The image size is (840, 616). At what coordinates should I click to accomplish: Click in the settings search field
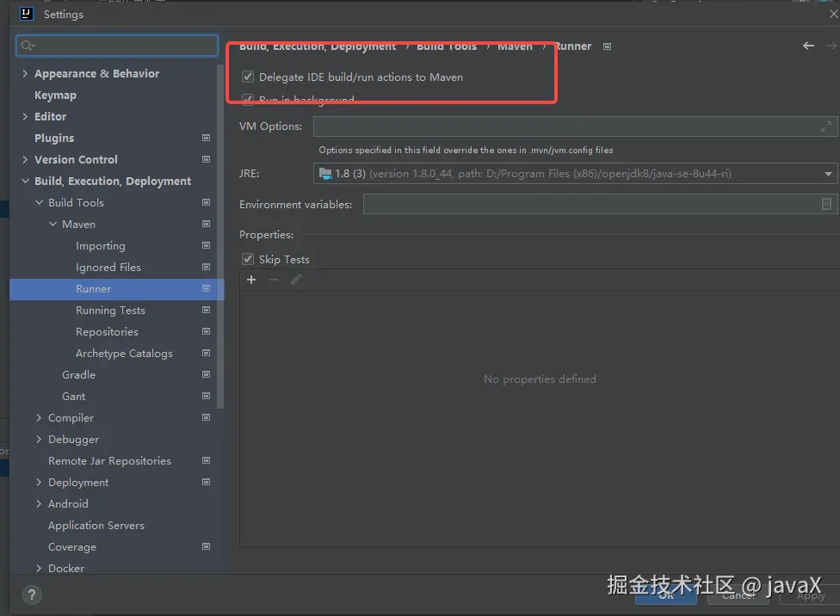(x=117, y=46)
